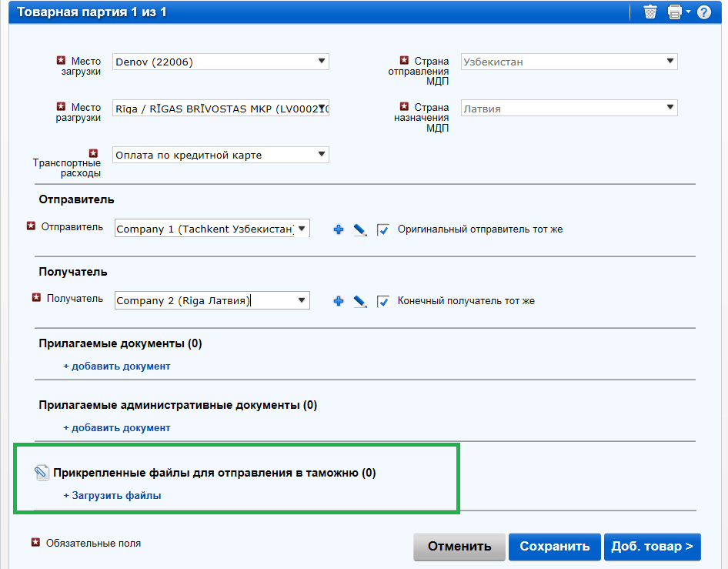The width and height of the screenshot is (728, 569).
Task: Open the help question mark icon
Action: pyautogui.click(x=703, y=12)
